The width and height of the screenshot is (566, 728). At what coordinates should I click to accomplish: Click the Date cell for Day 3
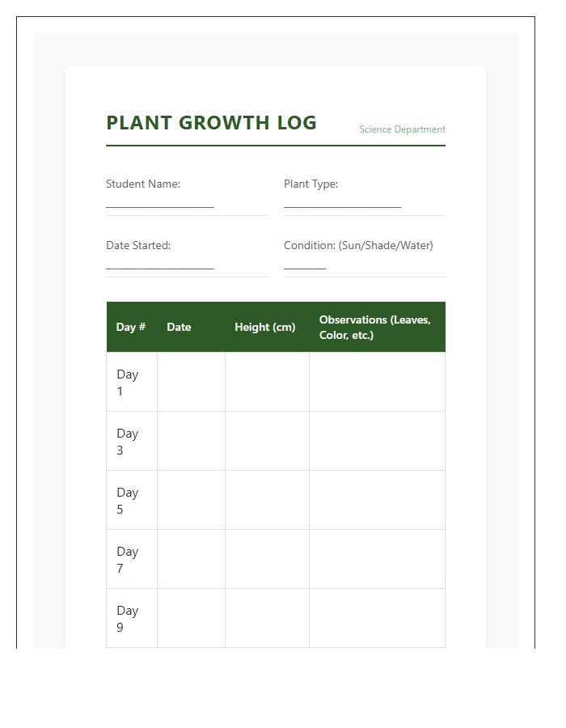[191, 441]
